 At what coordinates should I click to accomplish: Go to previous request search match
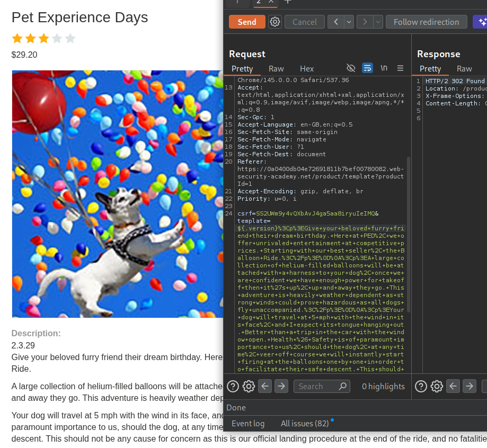(265, 386)
